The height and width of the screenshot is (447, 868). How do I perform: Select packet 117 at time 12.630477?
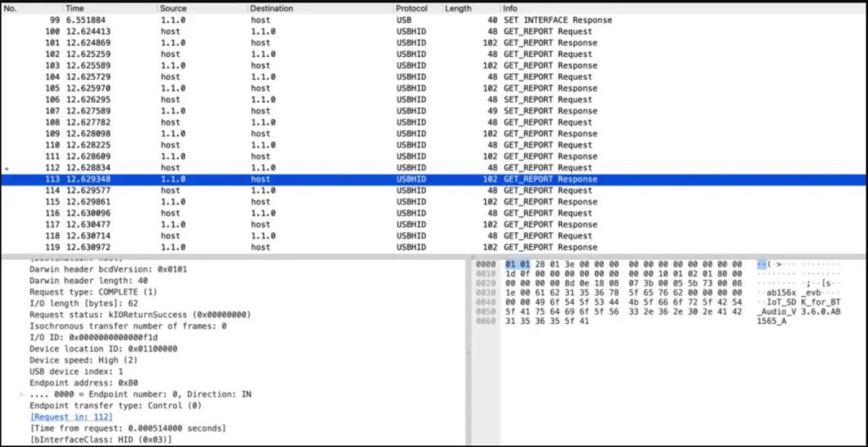[433, 224]
